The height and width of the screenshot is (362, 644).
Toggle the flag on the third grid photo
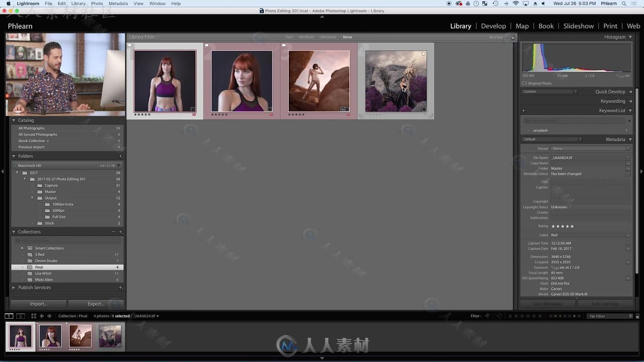(x=284, y=45)
